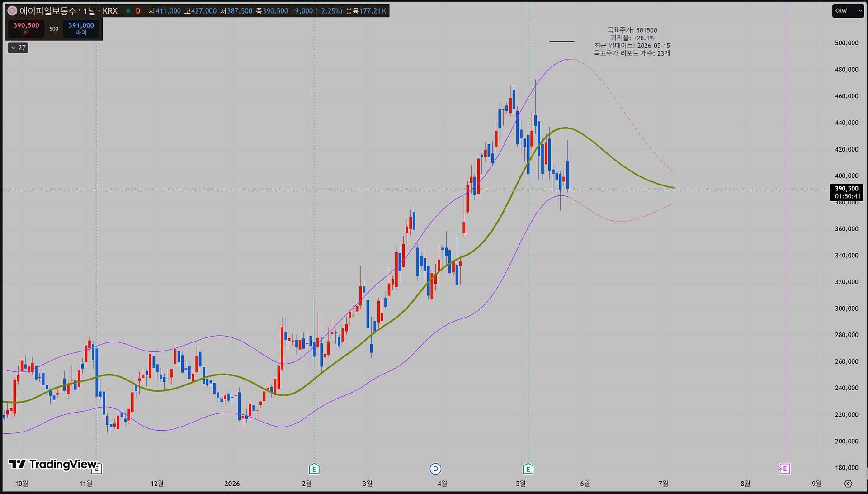This screenshot has width=868, height=494.
Task: Click the orange D delayed-data icon
Action: pos(138,11)
